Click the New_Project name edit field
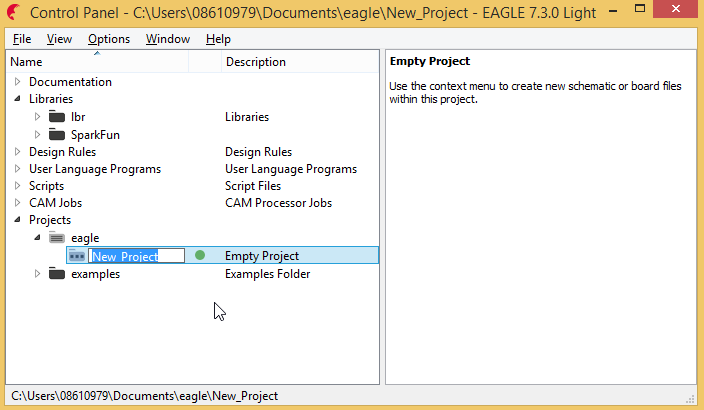Screen dimensions: 704x410 coord(136,256)
